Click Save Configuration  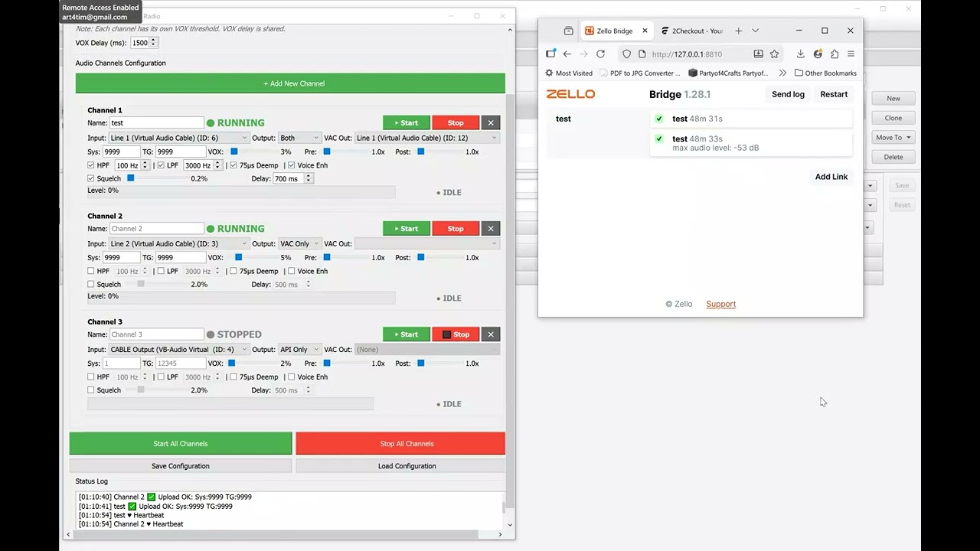[181, 466]
